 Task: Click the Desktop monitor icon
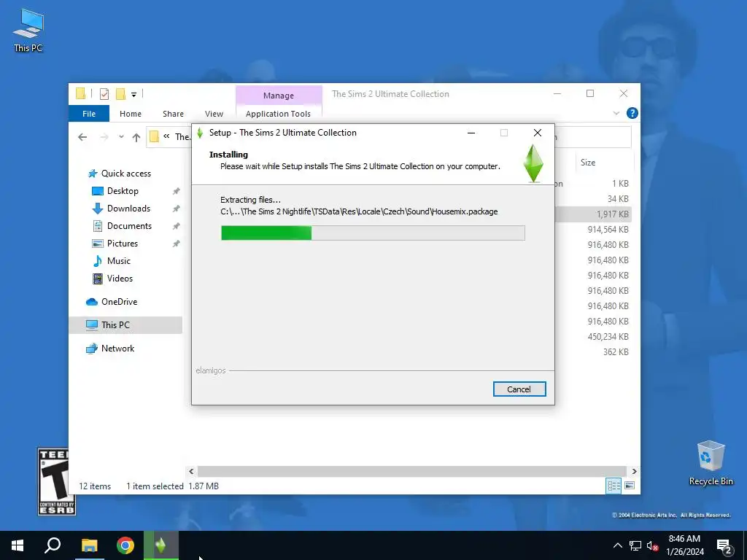point(97,191)
